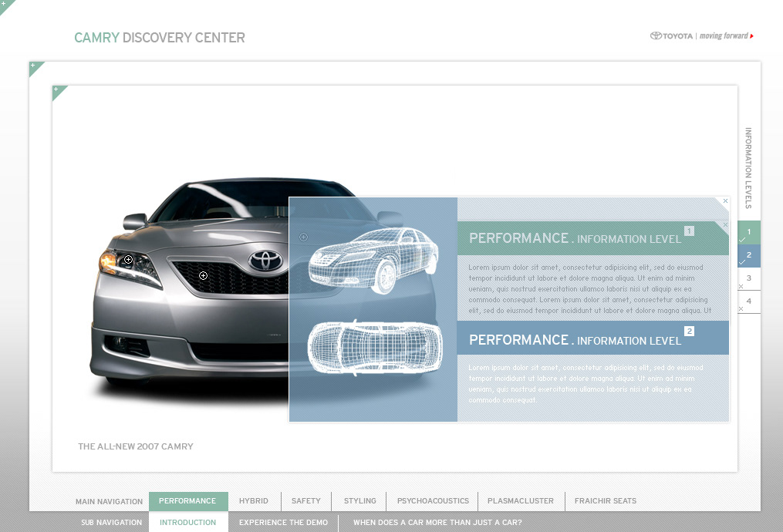Image resolution: width=783 pixels, height=532 pixels.
Task: Toggle information level 2 on side rail
Action: pyautogui.click(x=749, y=255)
